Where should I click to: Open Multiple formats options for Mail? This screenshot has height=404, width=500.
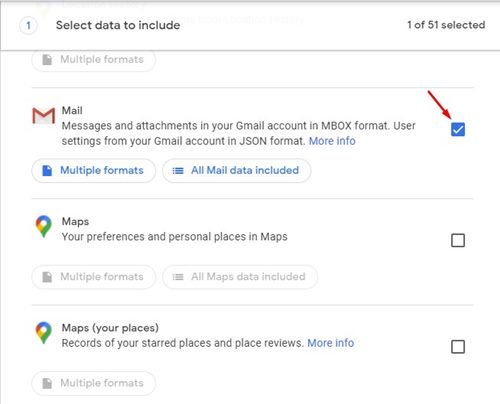coord(94,170)
